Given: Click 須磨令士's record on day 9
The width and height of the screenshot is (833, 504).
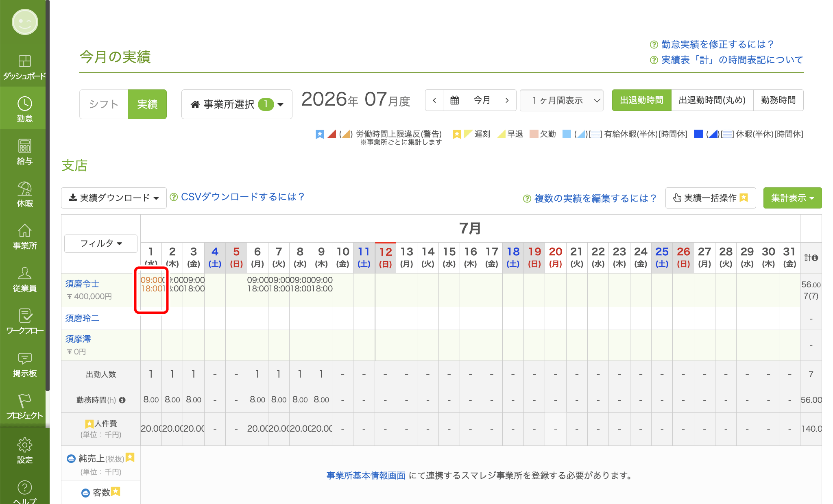Looking at the screenshot, I should [321, 290].
